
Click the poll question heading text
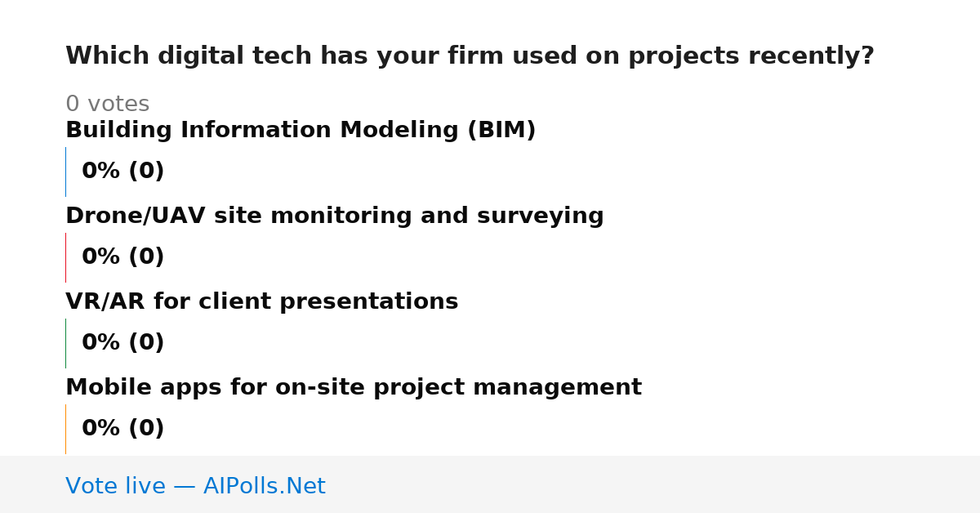click(x=470, y=56)
